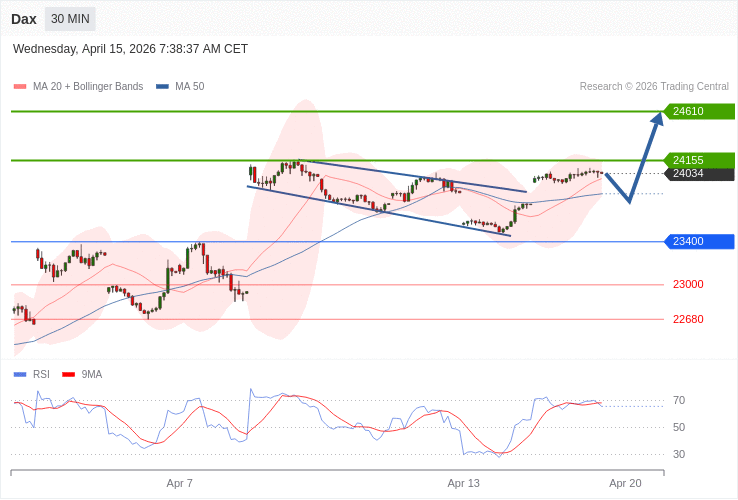The image size is (738, 500).
Task: Click the chart date and time header
Action: pyautogui.click(x=130, y=49)
